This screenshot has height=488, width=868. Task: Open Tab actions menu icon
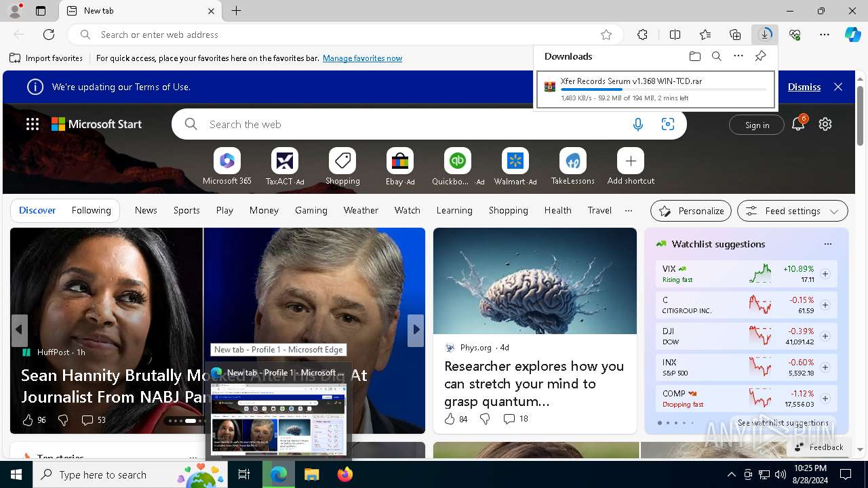pyautogui.click(x=41, y=11)
